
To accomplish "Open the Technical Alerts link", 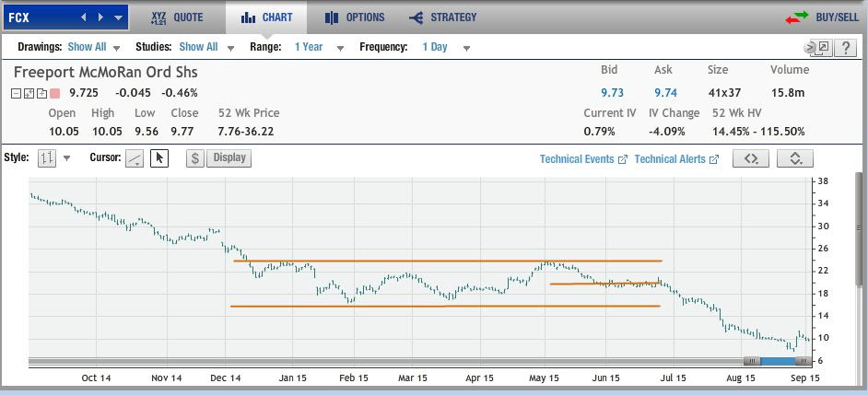I will click(x=676, y=159).
